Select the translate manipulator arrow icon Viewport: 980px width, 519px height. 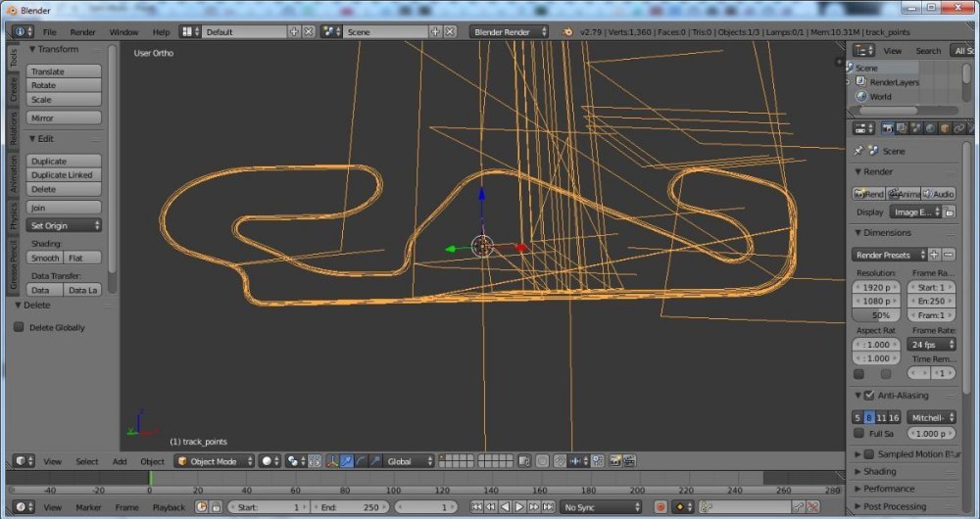click(x=346, y=461)
